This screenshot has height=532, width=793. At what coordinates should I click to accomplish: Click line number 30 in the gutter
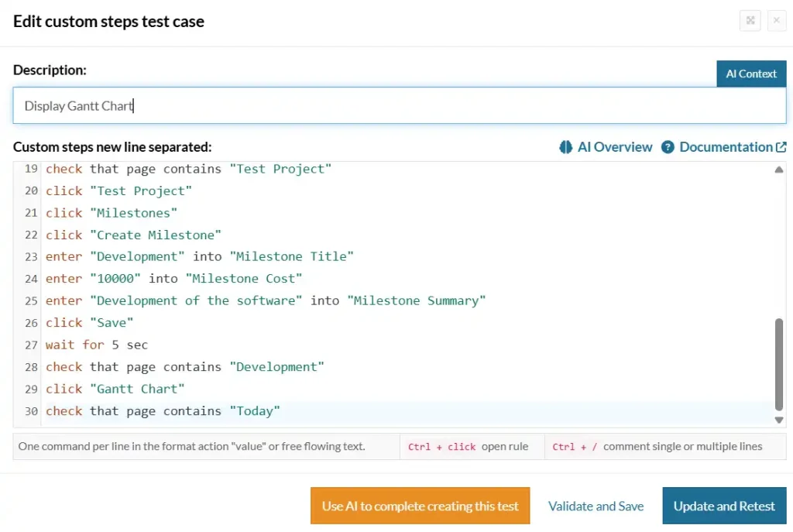coord(31,411)
